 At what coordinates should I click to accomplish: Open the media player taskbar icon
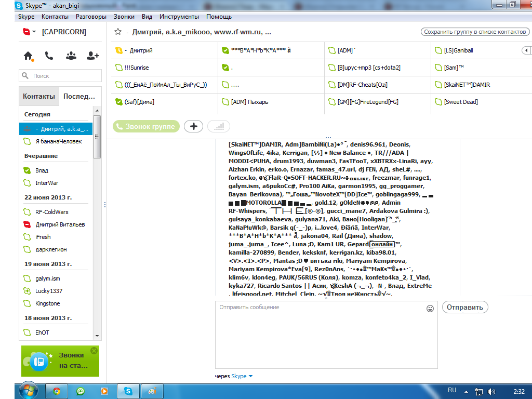104,392
